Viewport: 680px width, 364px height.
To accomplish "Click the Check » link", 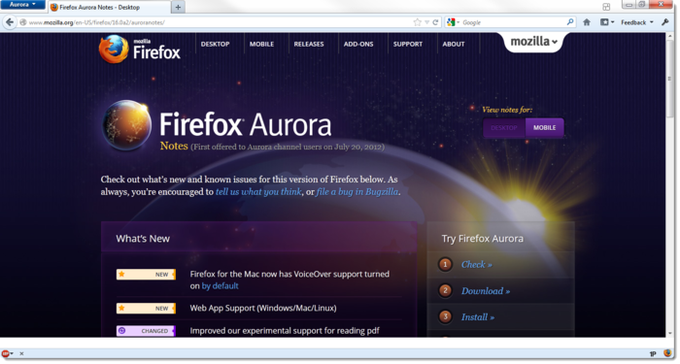I will pos(477,265).
